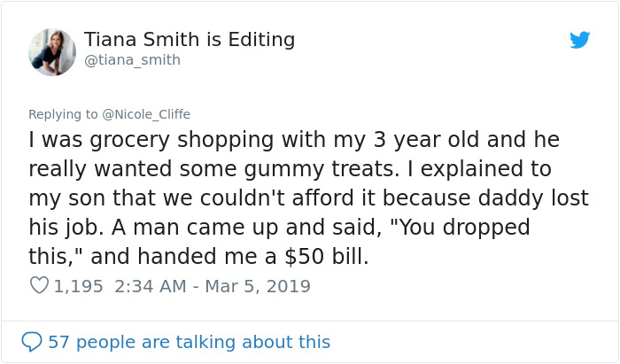Open Tiana Smith's profile picture
The width and height of the screenshot is (620, 364).
(x=51, y=51)
